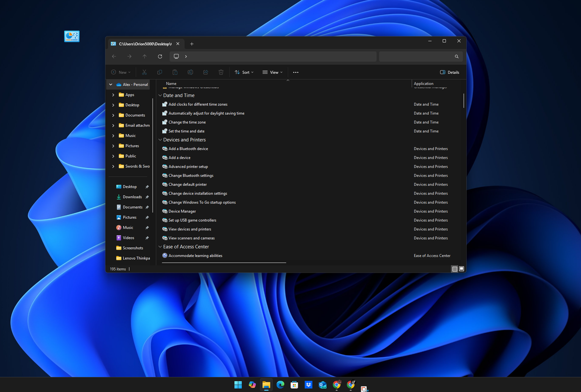Delete using the trash can icon
Screen dimensions: 581x392
(221, 72)
